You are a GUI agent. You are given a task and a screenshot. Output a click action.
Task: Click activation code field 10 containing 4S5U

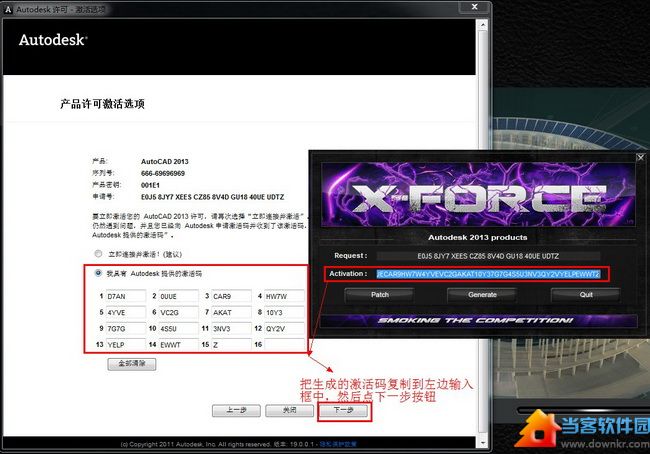click(179, 328)
